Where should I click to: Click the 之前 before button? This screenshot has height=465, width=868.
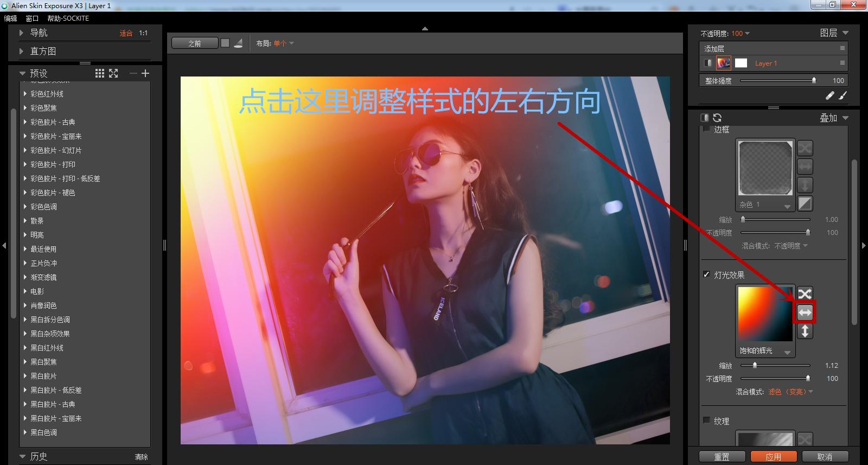(195, 43)
